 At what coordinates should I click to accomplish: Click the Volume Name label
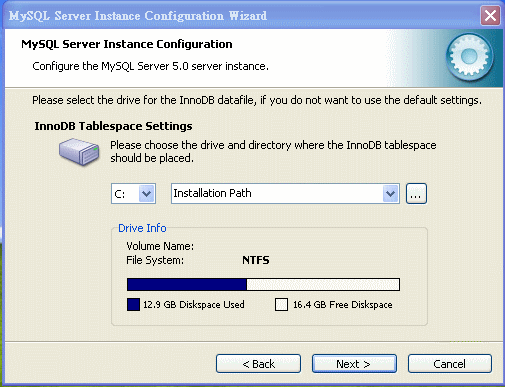160,246
